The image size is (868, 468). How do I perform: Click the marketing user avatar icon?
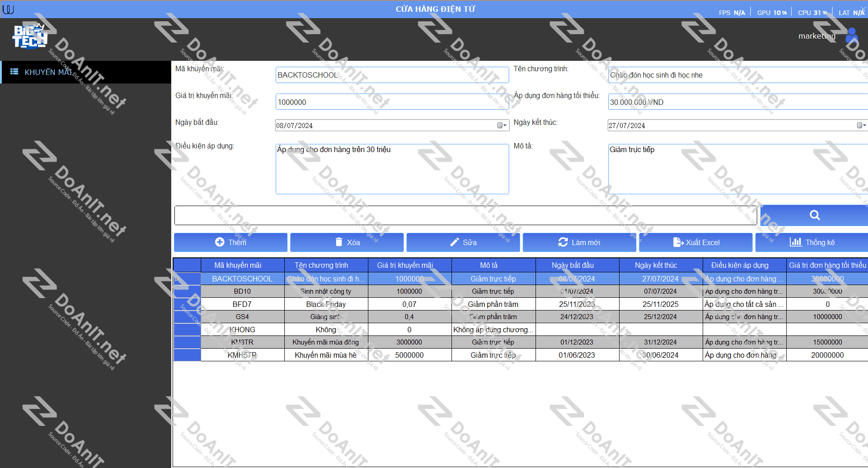click(x=851, y=36)
